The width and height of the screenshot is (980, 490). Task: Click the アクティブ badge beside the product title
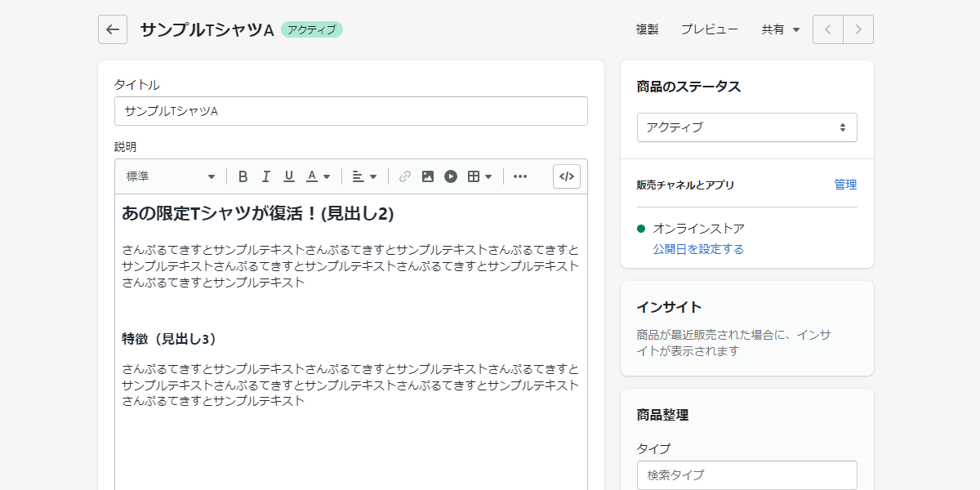coord(312,29)
